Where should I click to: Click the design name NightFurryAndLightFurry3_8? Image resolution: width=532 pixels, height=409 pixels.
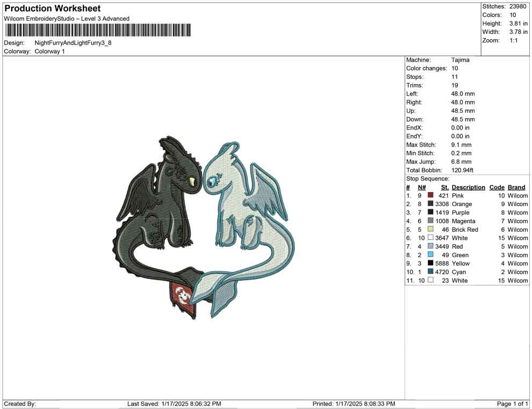pyautogui.click(x=73, y=43)
